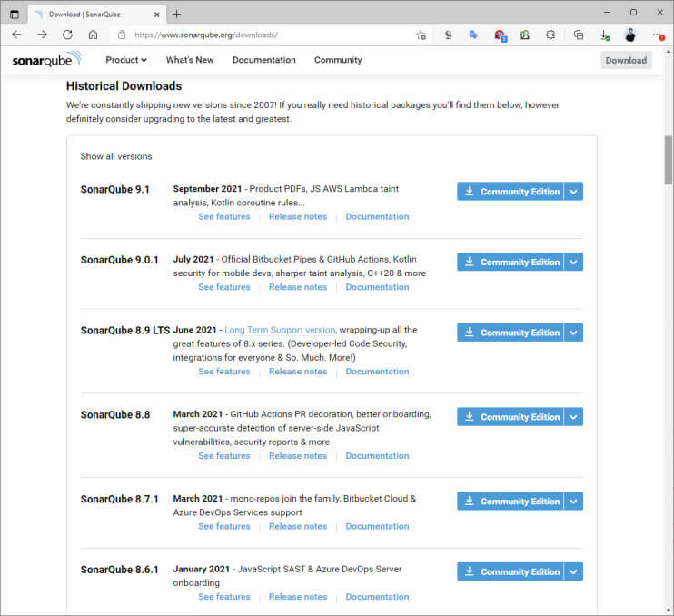Download SonarQube 8.7.1 Community Edition
674x616 pixels.
click(510, 501)
